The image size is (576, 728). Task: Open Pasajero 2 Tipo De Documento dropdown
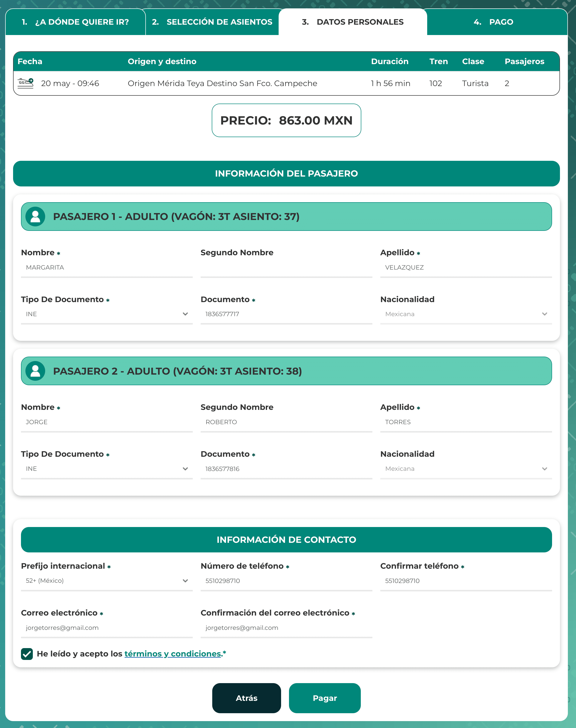coord(107,469)
